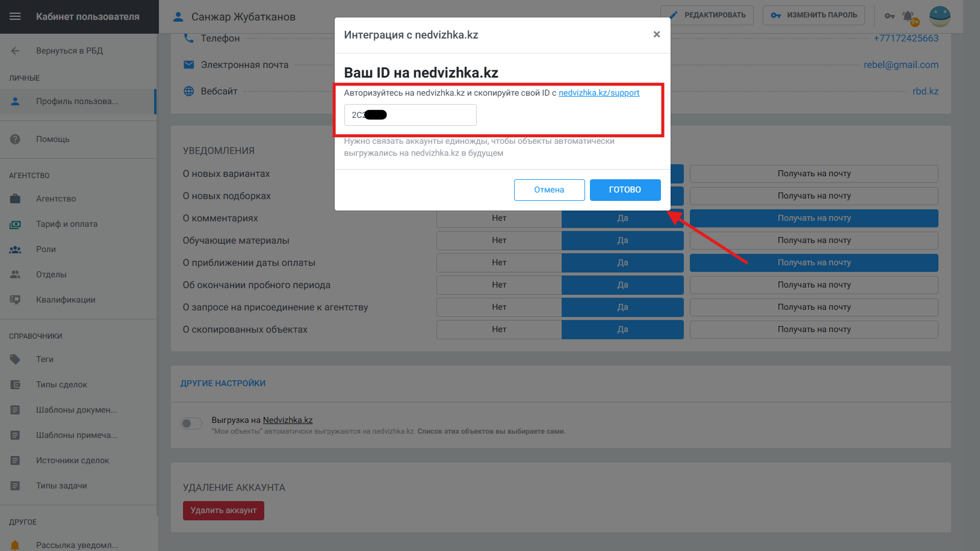Click the Шаблоны докумен... sidebar icon

coord(15,410)
